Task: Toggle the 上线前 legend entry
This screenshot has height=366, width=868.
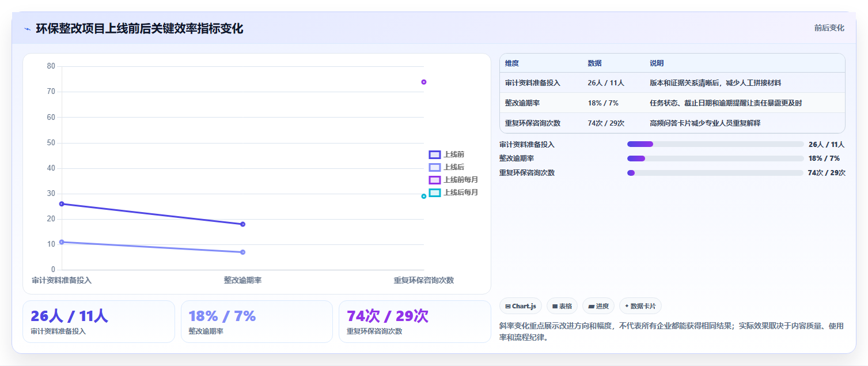Action: coord(447,154)
